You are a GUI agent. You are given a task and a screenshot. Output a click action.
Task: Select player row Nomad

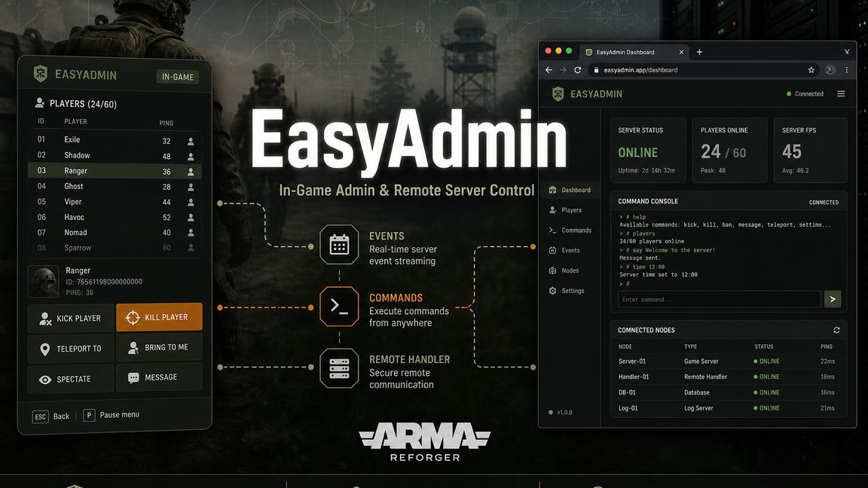[x=115, y=233]
